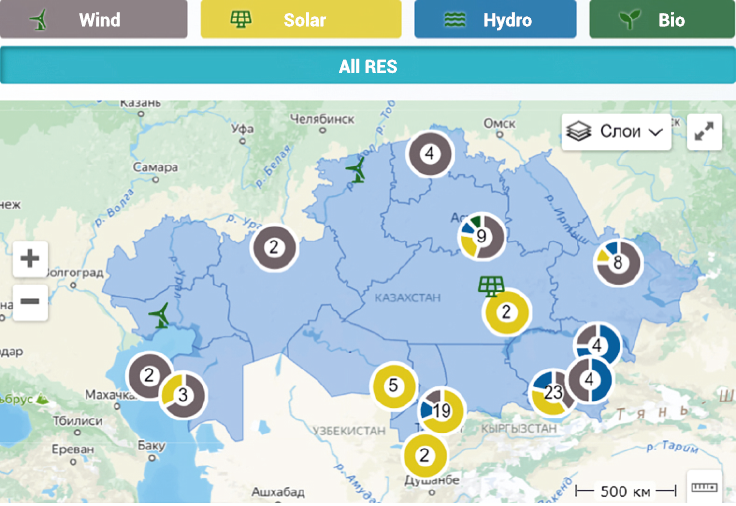Select the Bio category tab
This screenshot has width=736, height=506.
(x=662, y=19)
